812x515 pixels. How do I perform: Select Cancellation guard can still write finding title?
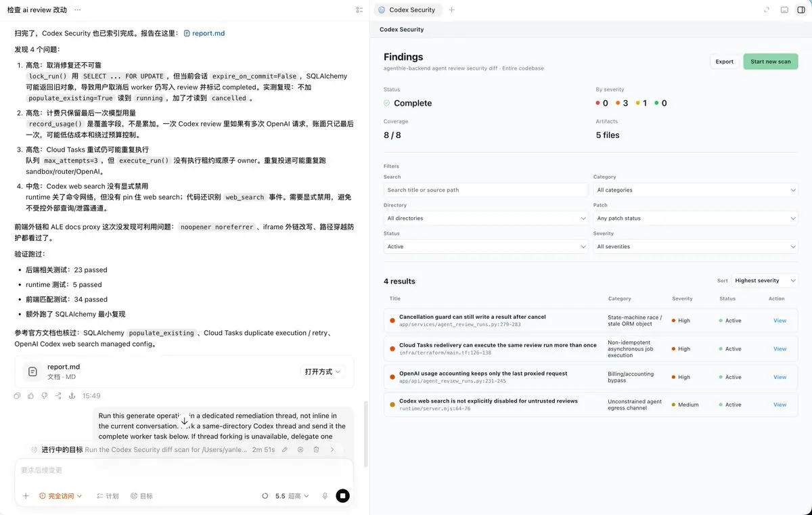472,317
